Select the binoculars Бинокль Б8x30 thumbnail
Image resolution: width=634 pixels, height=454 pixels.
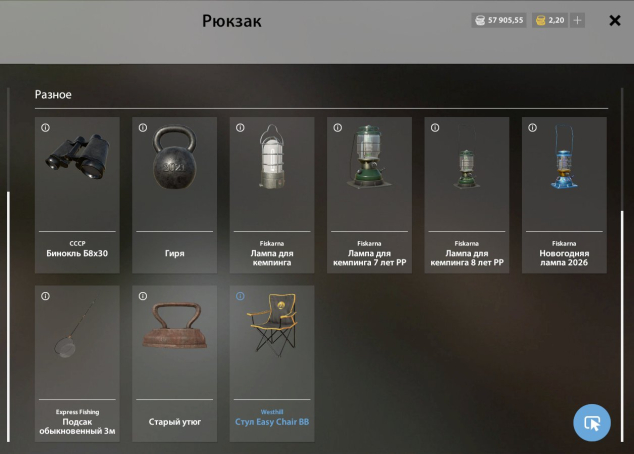tap(77, 157)
